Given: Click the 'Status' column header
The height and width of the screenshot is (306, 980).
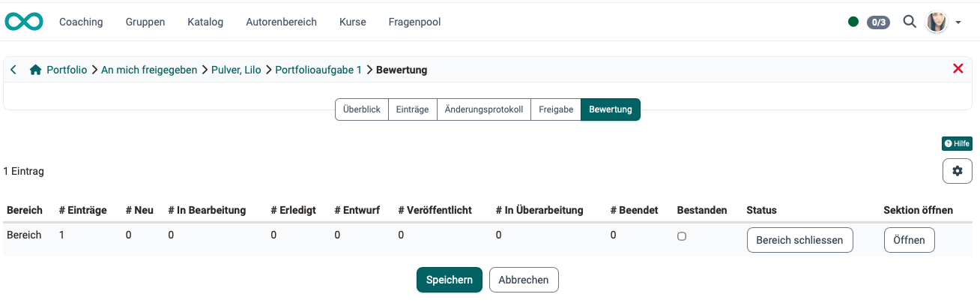Looking at the screenshot, I should pos(761,210).
